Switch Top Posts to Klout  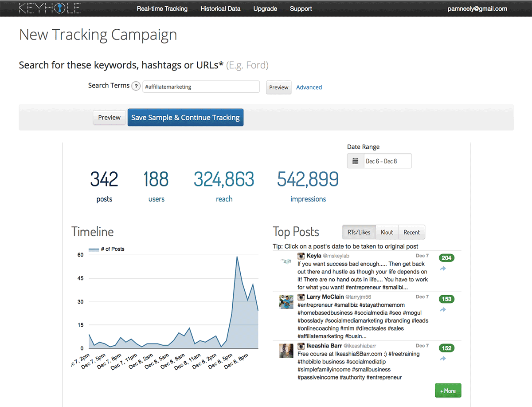[387, 232]
